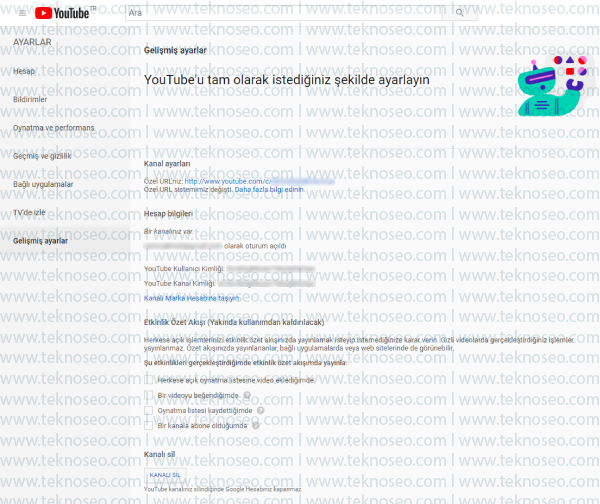
Task: Open Oynatma ve performans section
Action: pos(54,128)
